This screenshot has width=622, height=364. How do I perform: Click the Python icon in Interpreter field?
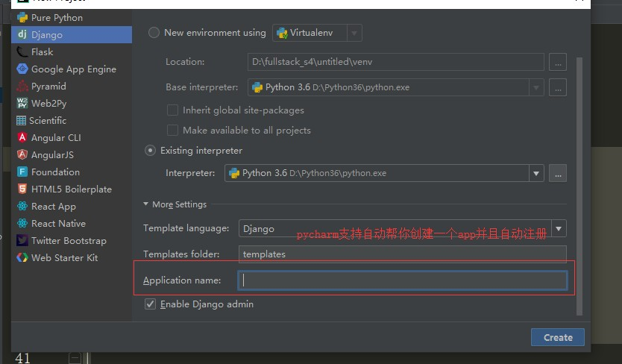tap(234, 173)
